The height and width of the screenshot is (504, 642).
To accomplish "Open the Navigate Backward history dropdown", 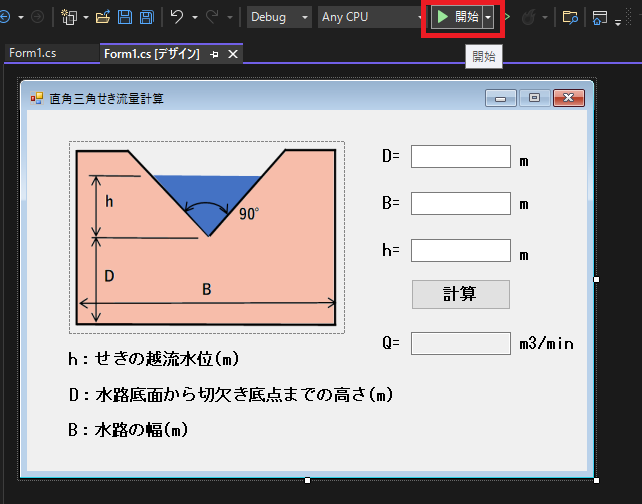I will click(x=21, y=17).
